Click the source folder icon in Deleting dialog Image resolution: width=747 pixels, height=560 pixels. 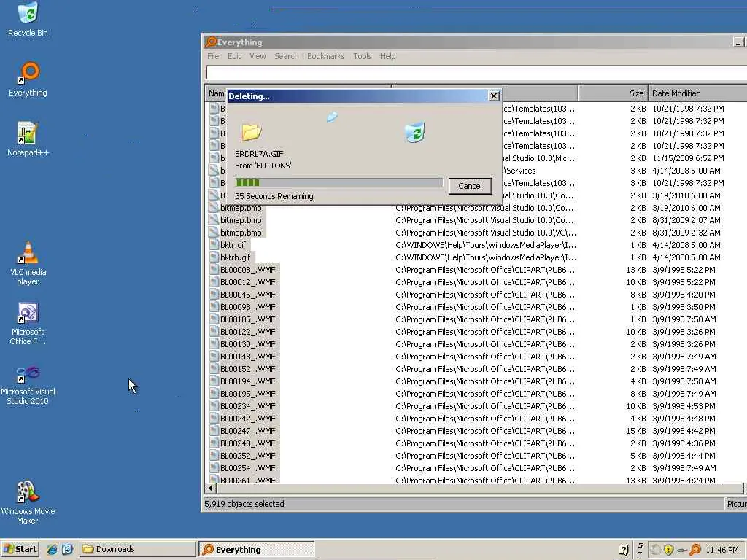[x=251, y=132]
